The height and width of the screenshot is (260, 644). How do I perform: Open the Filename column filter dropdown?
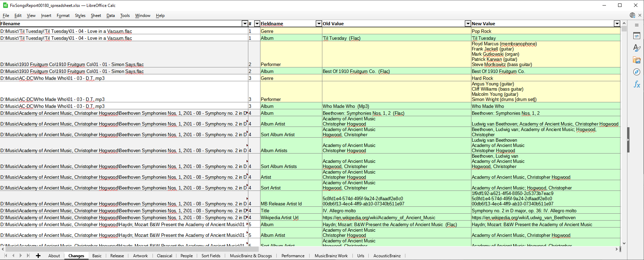click(245, 24)
